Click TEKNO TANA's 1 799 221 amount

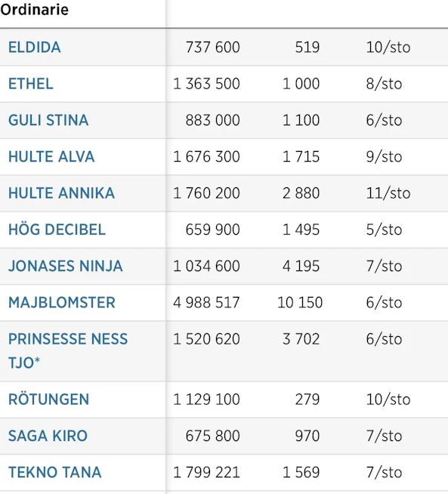coord(206,473)
